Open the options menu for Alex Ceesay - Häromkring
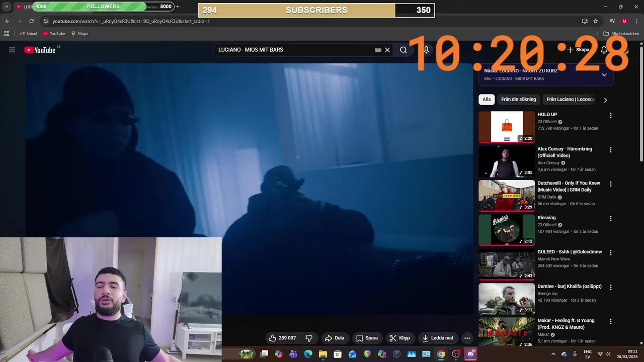Viewport: 644px width, 362px height. pyautogui.click(x=611, y=150)
